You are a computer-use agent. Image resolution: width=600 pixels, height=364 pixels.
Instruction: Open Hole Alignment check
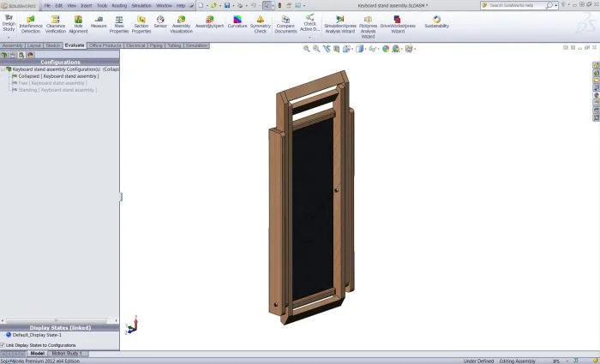78,23
